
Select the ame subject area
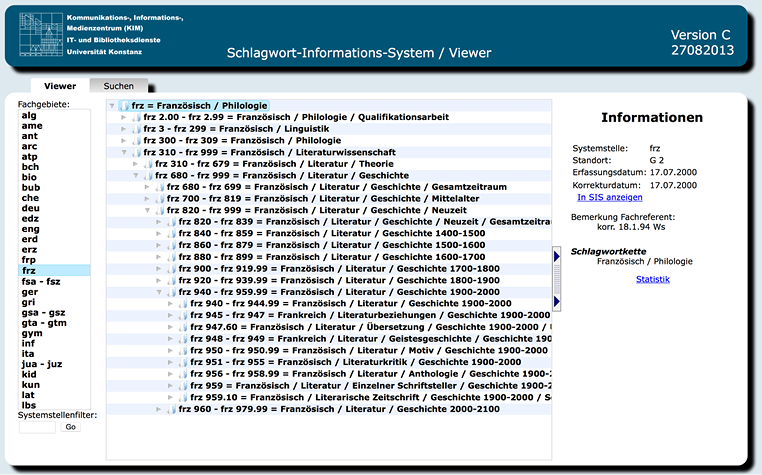tap(32, 125)
